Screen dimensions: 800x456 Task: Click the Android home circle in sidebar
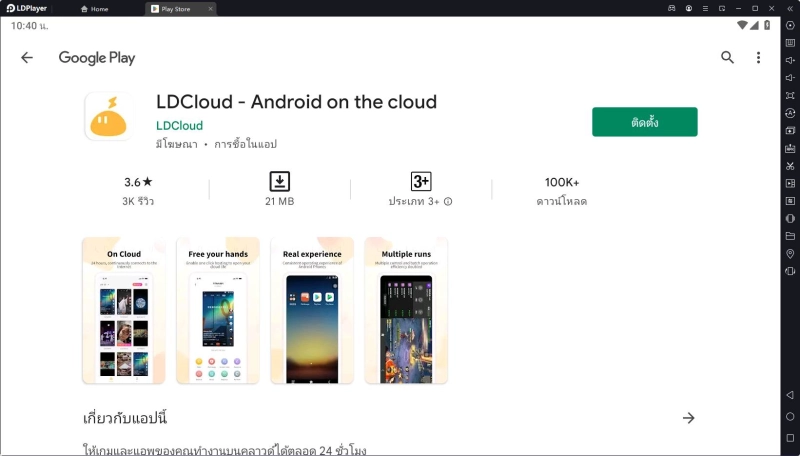[x=790, y=417]
